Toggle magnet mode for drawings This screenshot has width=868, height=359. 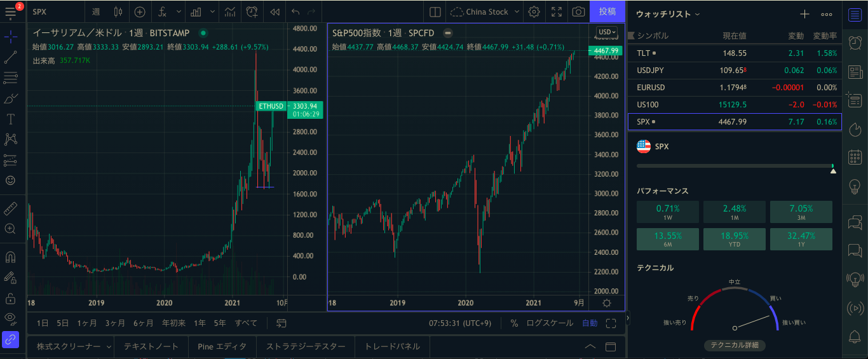[11, 257]
